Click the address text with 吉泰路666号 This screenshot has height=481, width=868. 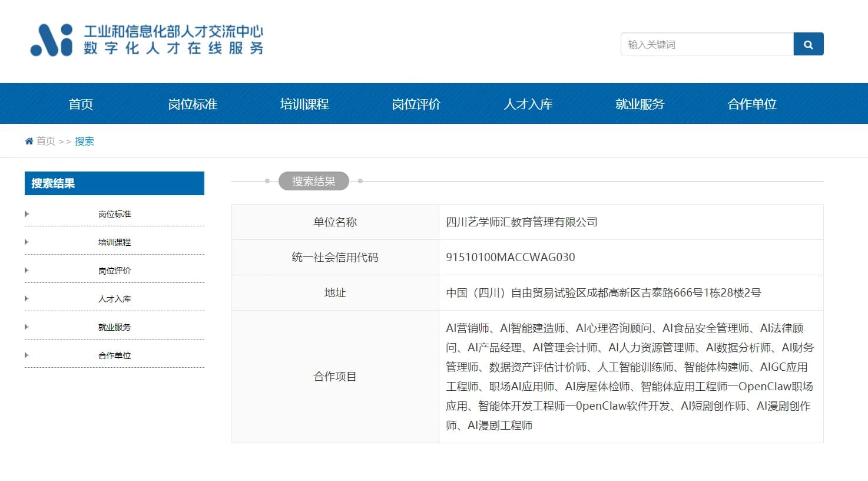coord(604,293)
